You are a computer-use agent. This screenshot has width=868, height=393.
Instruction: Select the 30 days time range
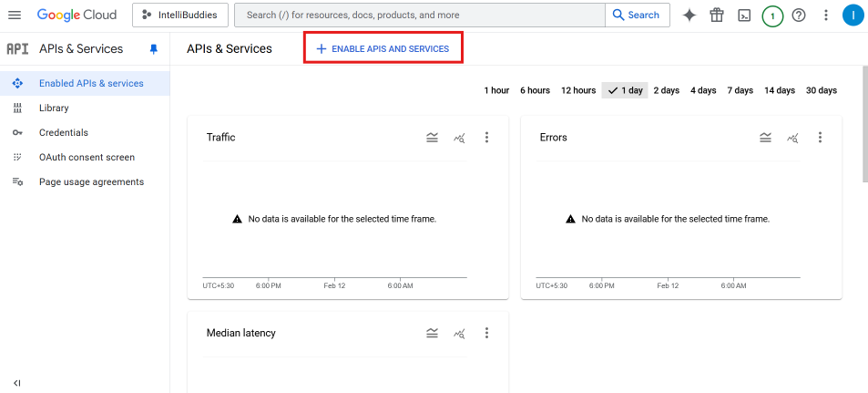[x=822, y=90]
